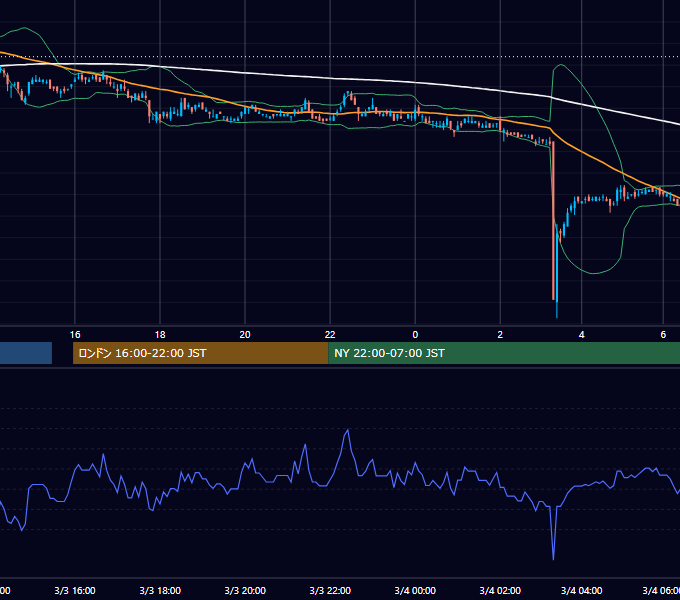Click the 3/4 04:00 timestamp on lower axis
The image size is (680, 600).
[582, 590]
